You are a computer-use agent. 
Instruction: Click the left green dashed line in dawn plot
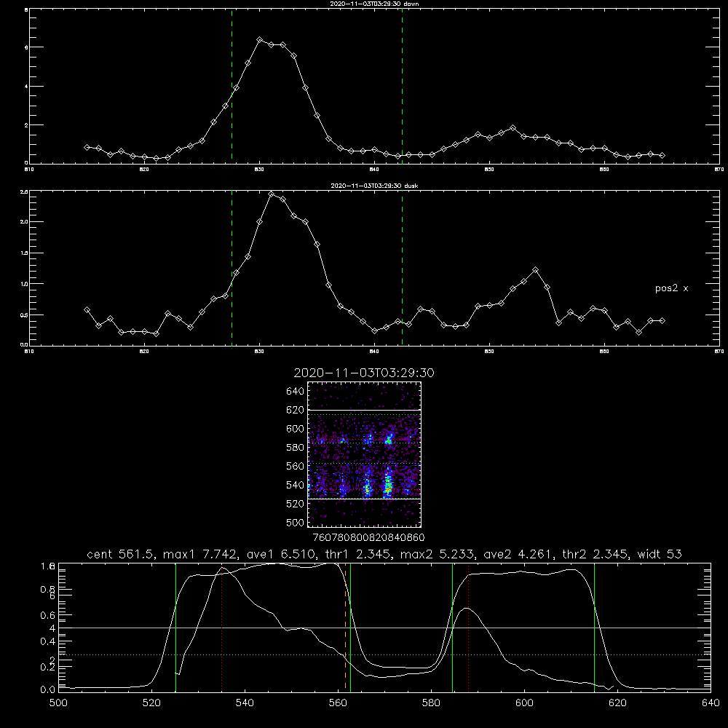pos(232,86)
